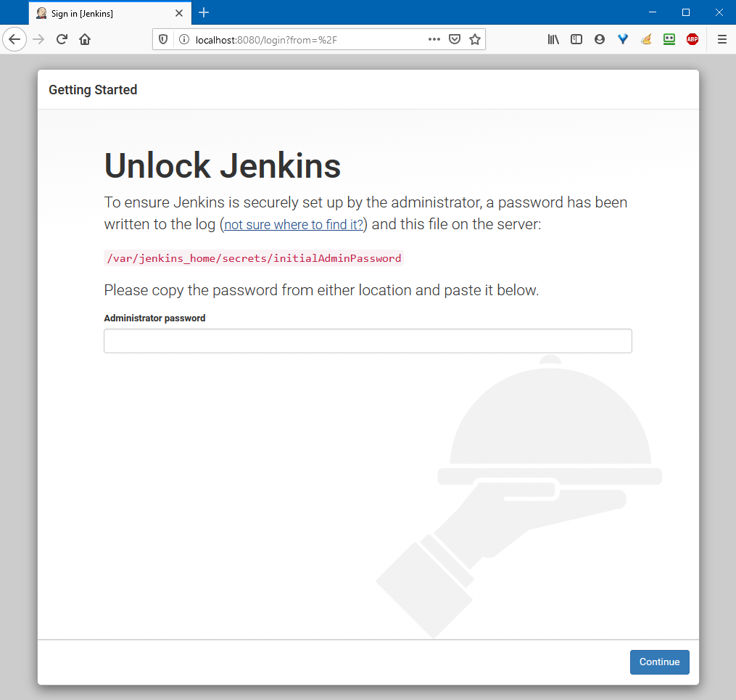The width and height of the screenshot is (736, 700).
Task: Maximize the Firefox window
Action: tap(686, 12)
